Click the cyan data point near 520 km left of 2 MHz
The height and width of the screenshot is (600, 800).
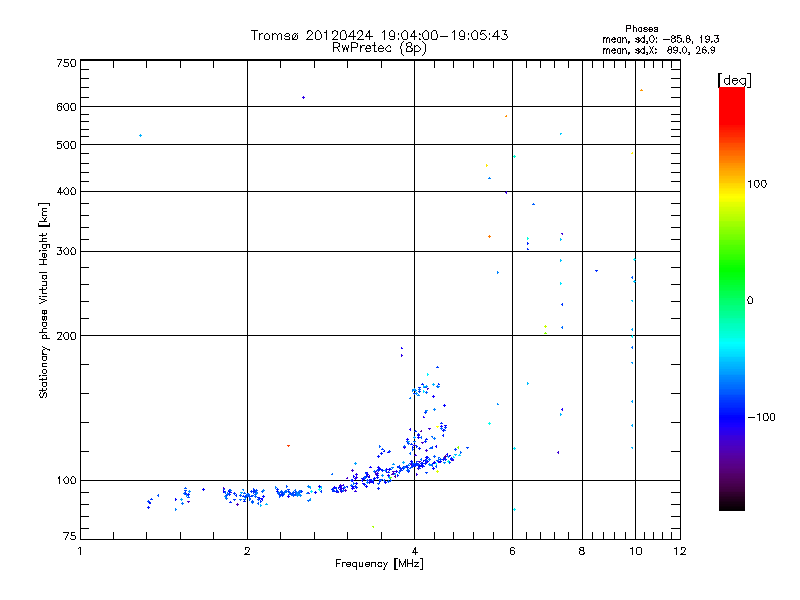(140, 136)
